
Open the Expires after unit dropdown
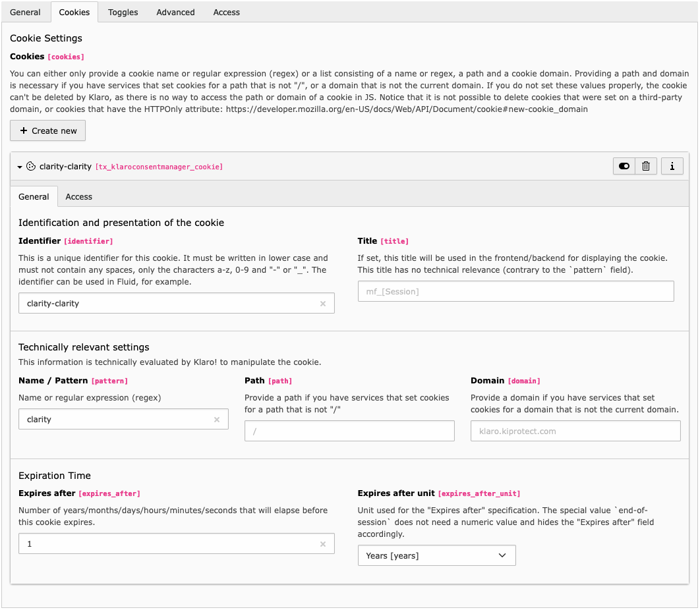point(436,555)
